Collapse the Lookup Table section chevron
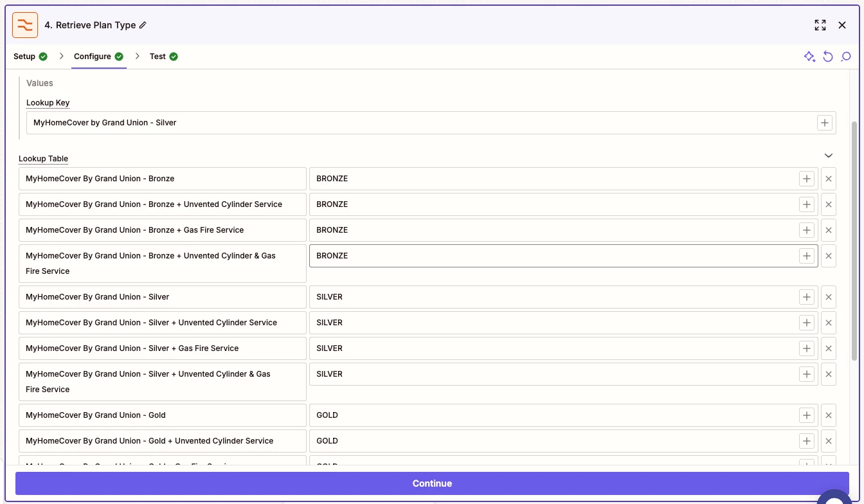 829,156
